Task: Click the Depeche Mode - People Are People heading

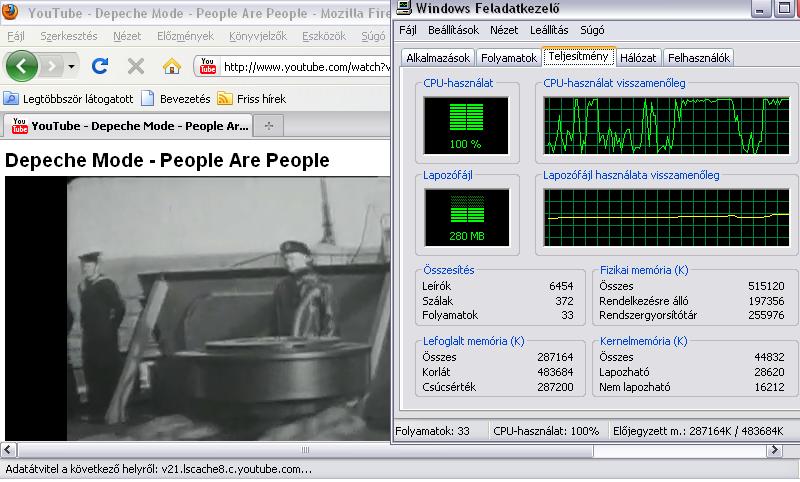Action: point(167,160)
